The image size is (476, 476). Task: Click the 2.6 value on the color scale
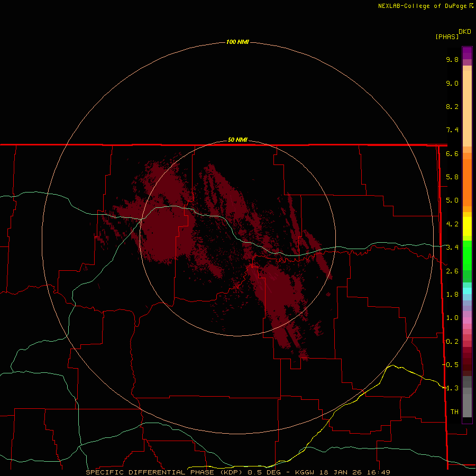click(452, 271)
